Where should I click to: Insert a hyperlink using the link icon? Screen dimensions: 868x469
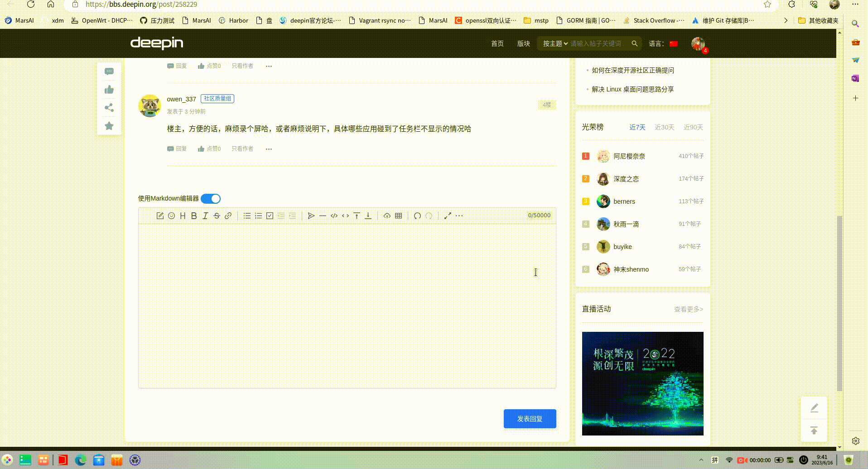point(228,215)
